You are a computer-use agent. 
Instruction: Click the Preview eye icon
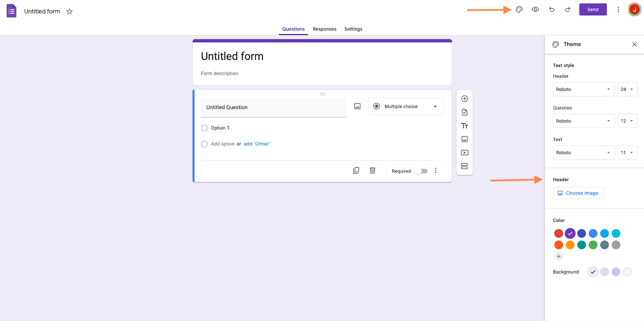coord(535,10)
